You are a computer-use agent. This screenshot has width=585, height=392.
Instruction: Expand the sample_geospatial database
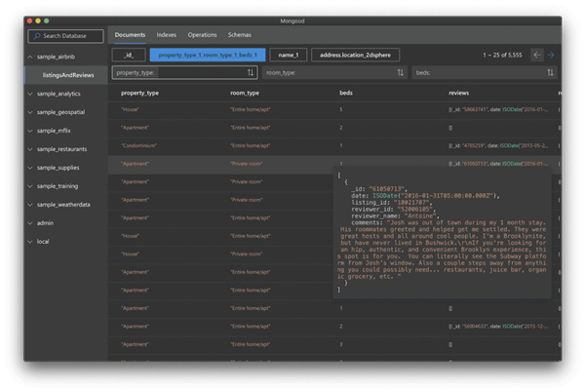click(30, 112)
